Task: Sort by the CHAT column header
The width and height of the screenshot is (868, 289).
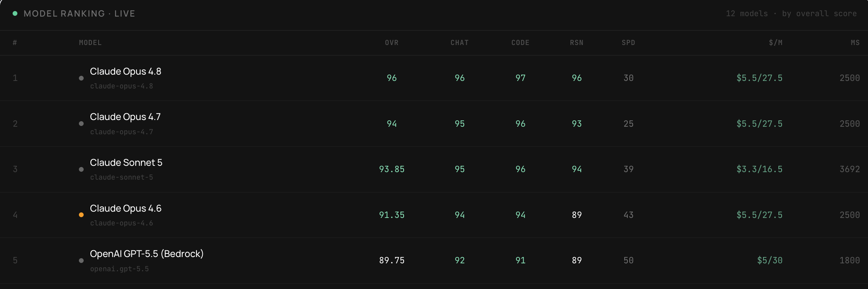Action: pyautogui.click(x=460, y=43)
